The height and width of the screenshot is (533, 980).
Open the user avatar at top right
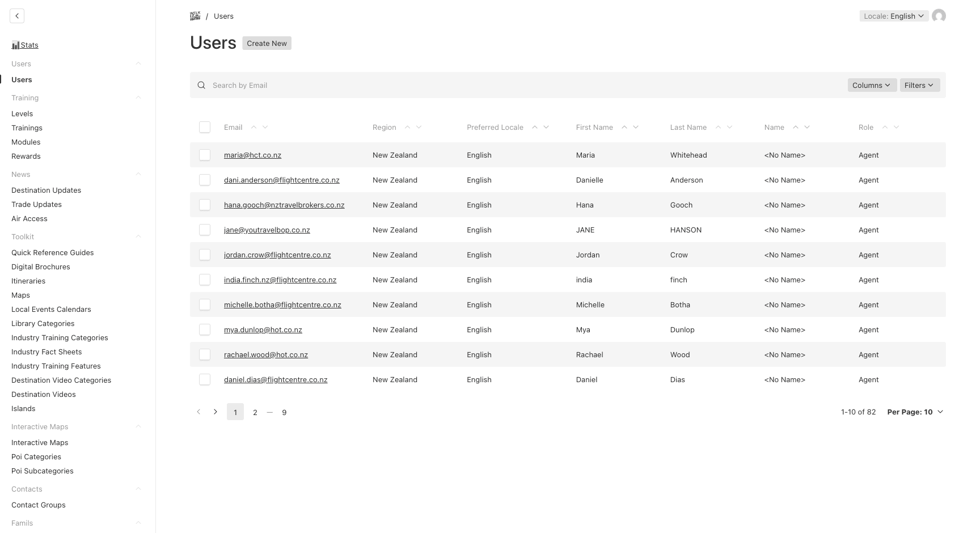pos(939,16)
